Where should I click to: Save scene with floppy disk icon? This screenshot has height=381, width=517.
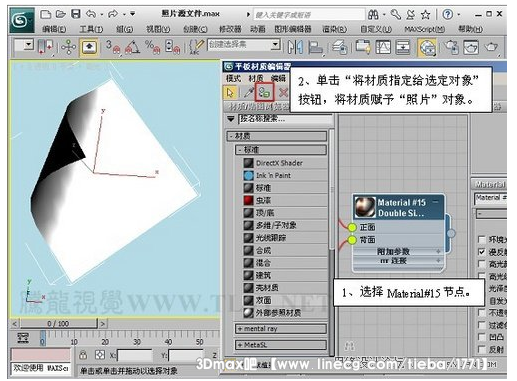[x=76, y=14]
